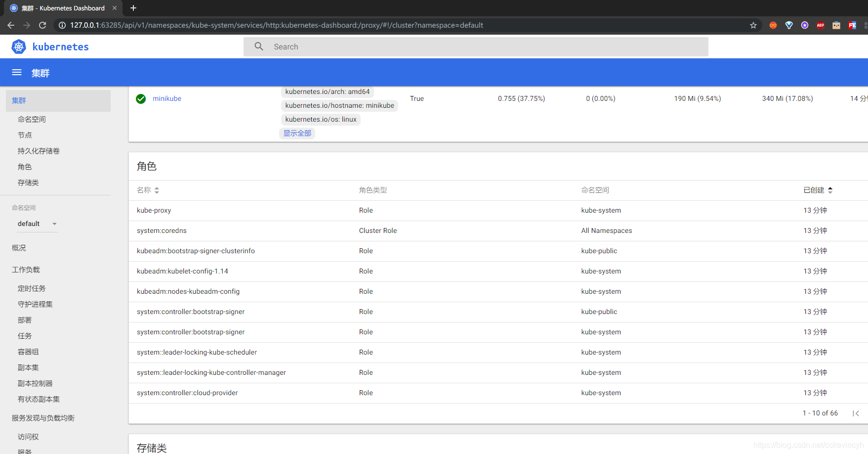Click system:coredns role name
868x454 pixels.
point(162,230)
